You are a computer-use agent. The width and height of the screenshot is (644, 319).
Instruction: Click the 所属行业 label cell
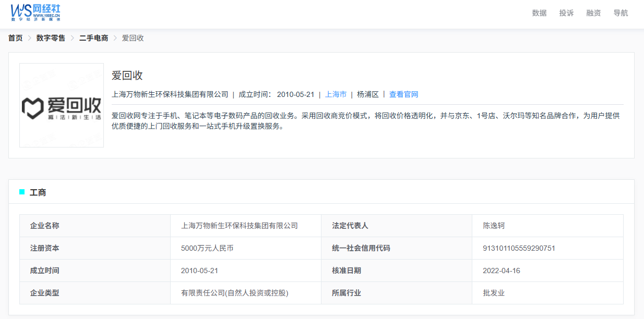pyautogui.click(x=397, y=293)
